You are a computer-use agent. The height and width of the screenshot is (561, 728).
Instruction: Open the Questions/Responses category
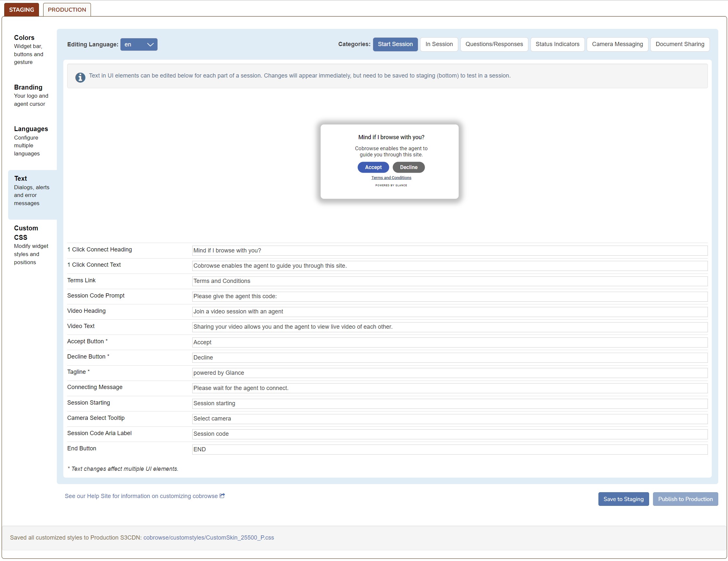pos(494,44)
